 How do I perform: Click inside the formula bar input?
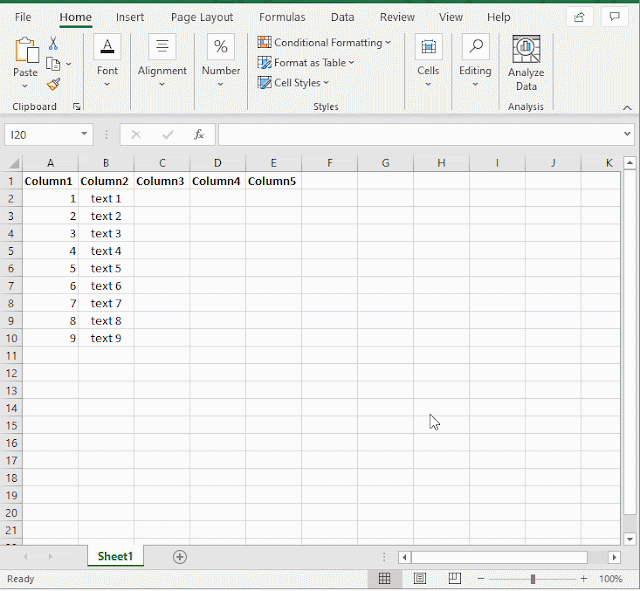point(418,134)
